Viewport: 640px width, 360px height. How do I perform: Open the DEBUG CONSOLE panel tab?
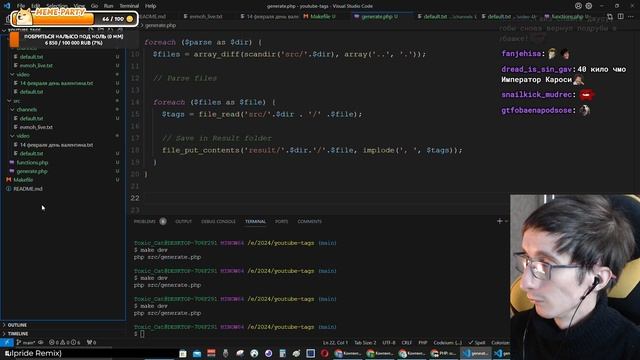click(x=218, y=221)
